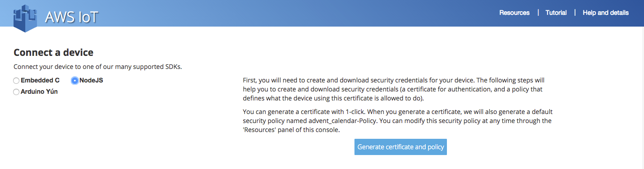
Task: Click Generate certificate and policy button
Action: [400, 147]
